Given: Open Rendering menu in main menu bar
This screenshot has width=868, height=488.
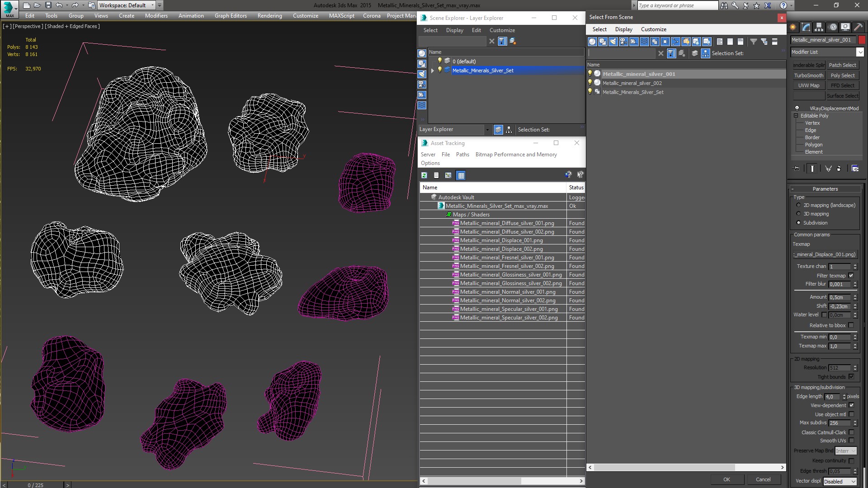Looking at the screenshot, I should (x=269, y=16).
